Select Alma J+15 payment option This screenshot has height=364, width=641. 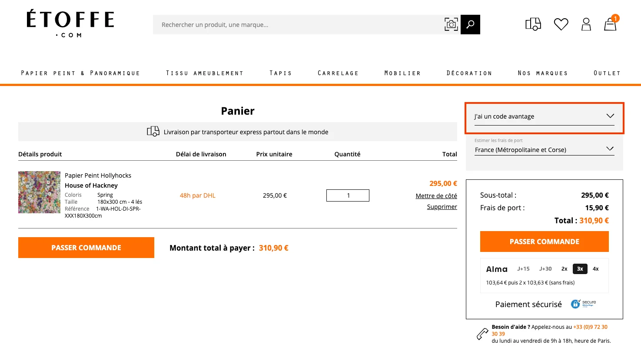[523, 269]
